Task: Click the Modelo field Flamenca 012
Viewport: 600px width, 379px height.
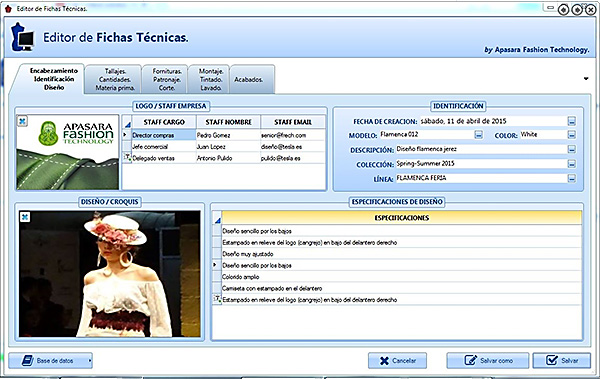Action: coord(426,134)
